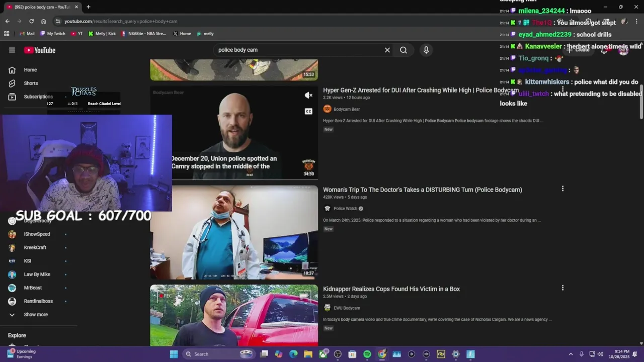The width and height of the screenshot is (644, 362).
Task: Open the IShowSpeed subscription channel
Action: (37, 234)
